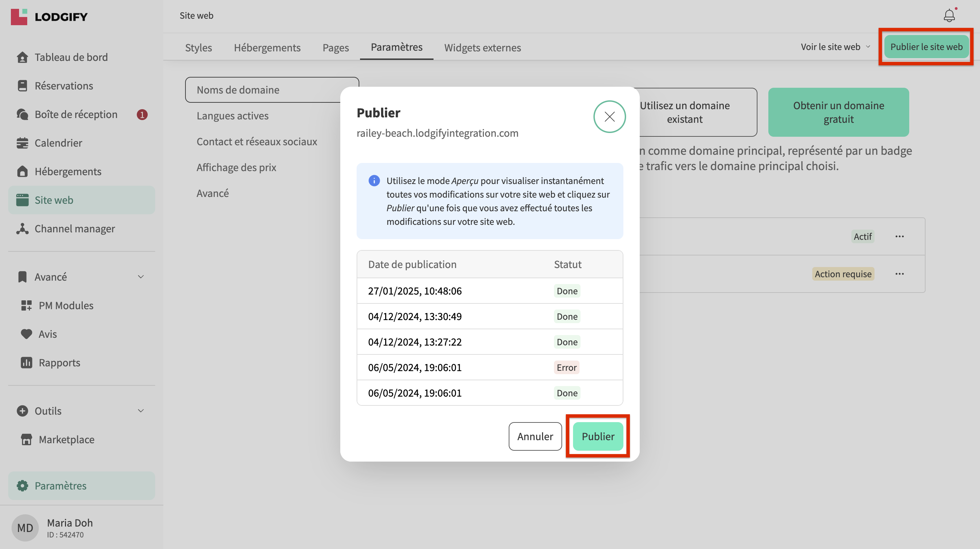Click the Annuler button
The width and height of the screenshot is (980, 549).
point(535,436)
